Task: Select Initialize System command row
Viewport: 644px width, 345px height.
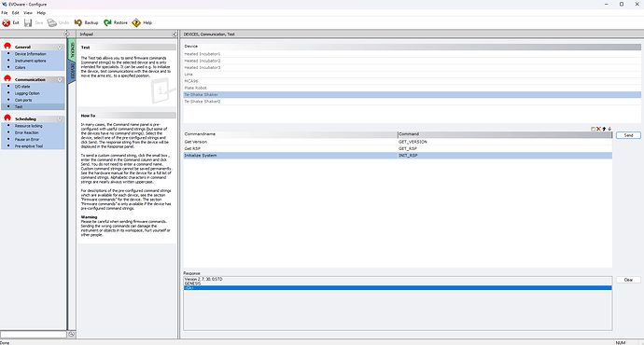Action: click(x=398, y=156)
